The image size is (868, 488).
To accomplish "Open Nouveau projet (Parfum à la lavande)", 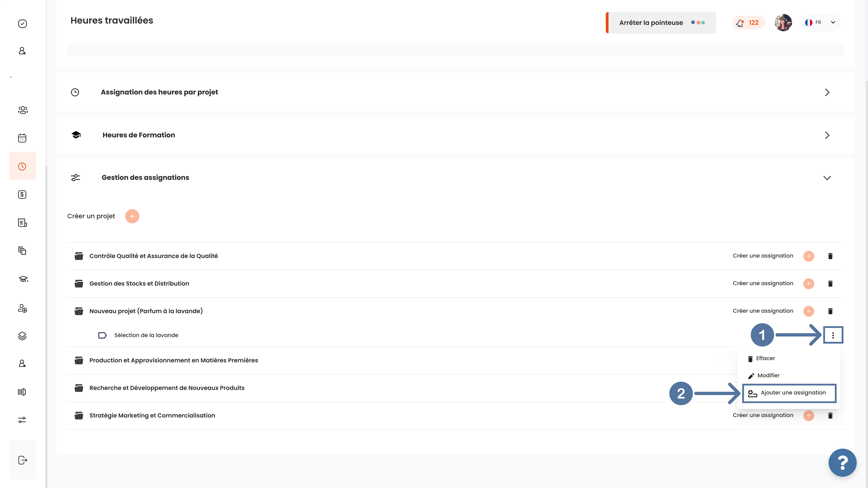I will tap(146, 311).
